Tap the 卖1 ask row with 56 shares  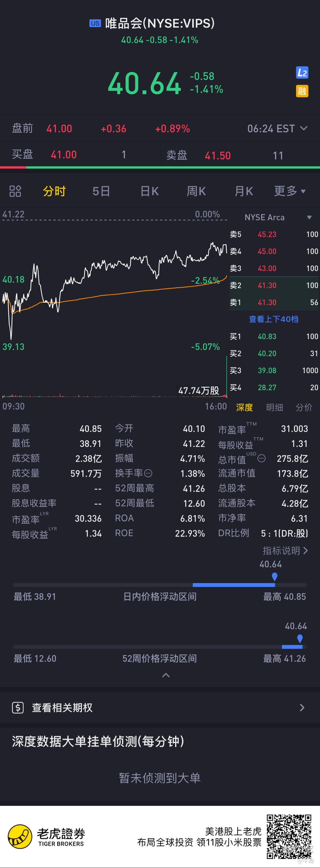pos(274,302)
